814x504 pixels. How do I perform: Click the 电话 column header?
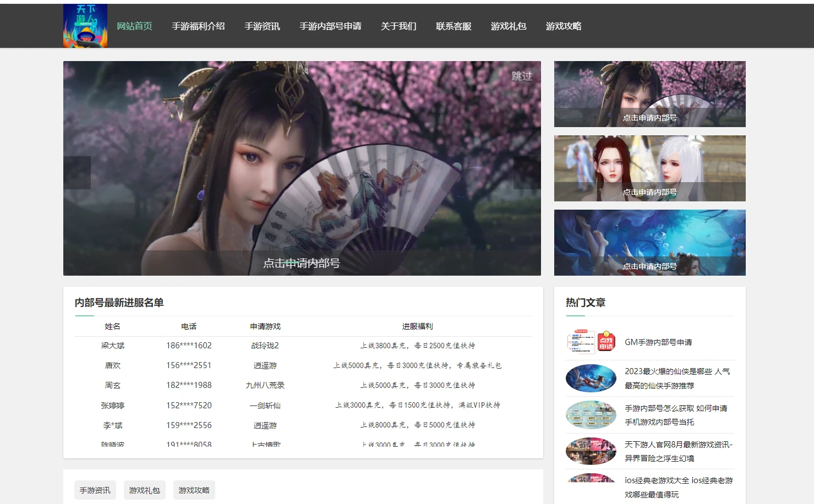189,326
